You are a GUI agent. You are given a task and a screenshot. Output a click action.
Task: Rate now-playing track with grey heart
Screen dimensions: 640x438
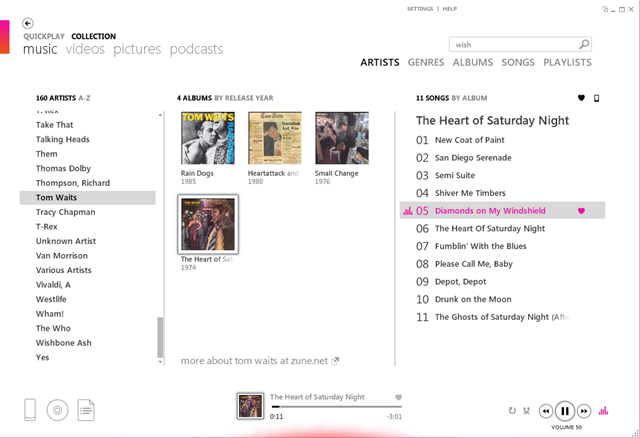(398, 397)
